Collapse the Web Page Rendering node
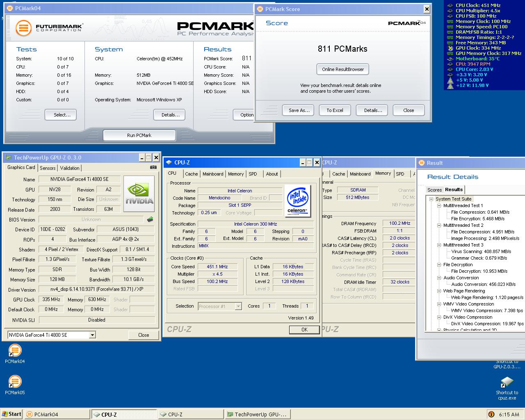525x420 pixels. 439,291
